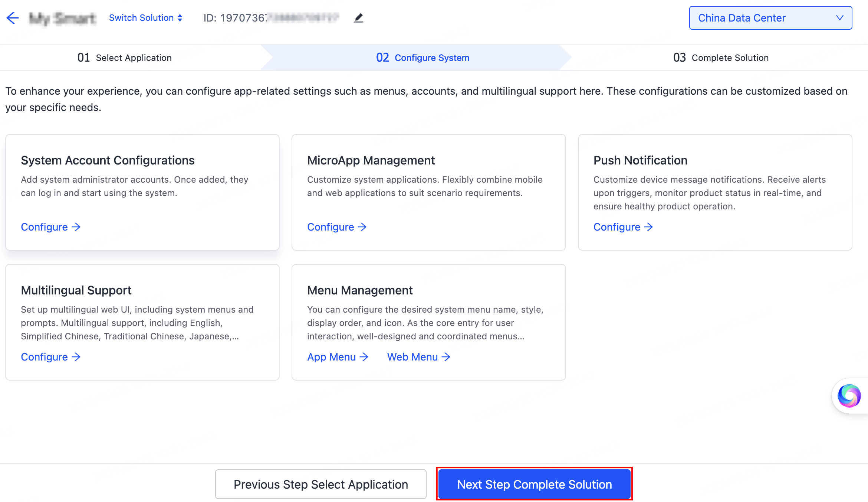868x502 pixels.
Task: Click Previous Step Select Application
Action: pyautogui.click(x=320, y=484)
